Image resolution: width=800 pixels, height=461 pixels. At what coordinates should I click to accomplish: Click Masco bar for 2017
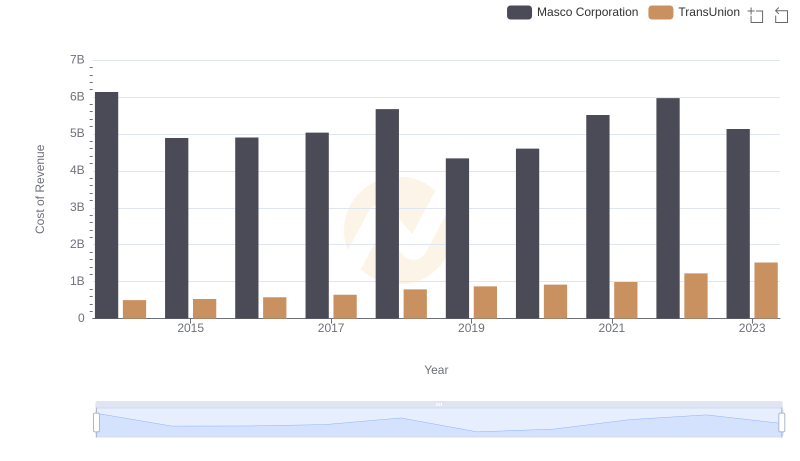pyautogui.click(x=317, y=226)
